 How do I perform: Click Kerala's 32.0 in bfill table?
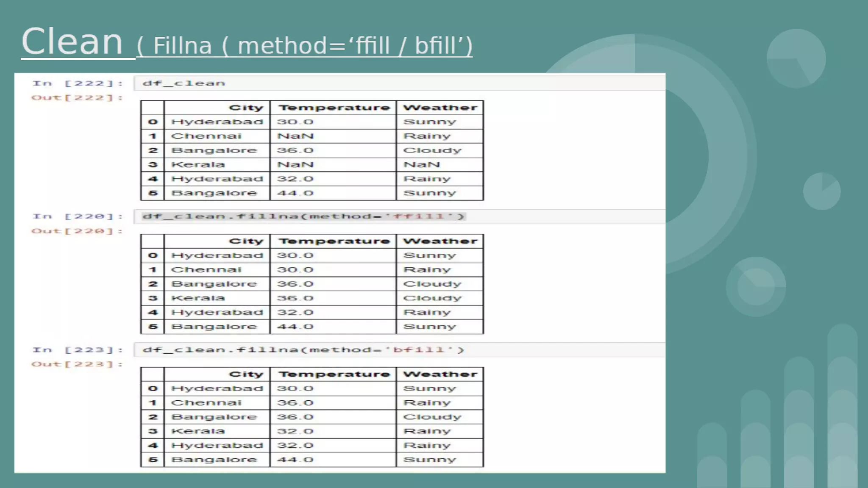click(295, 431)
